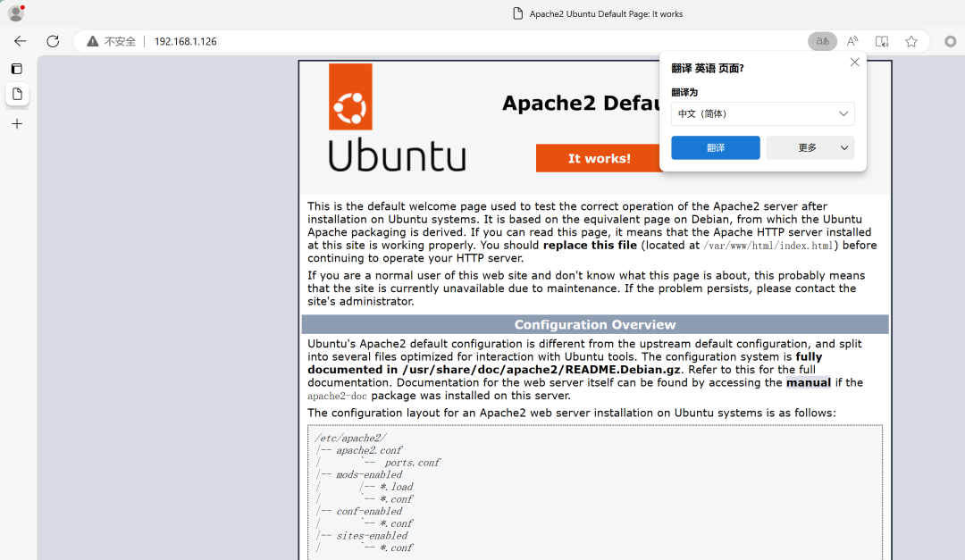
Task: Click the "conf-enabled" line in config tree
Action: (x=369, y=512)
